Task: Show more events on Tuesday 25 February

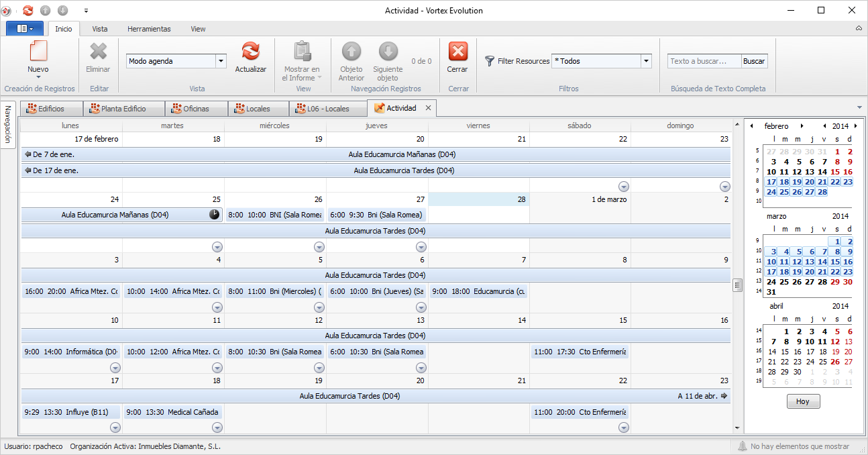Action: click(217, 247)
